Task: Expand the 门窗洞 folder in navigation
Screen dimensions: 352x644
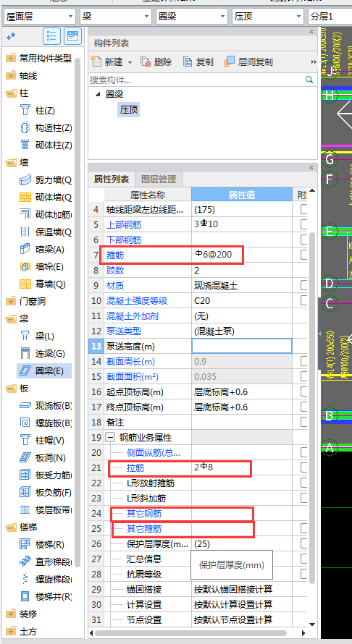Action: [x=11, y=302]
